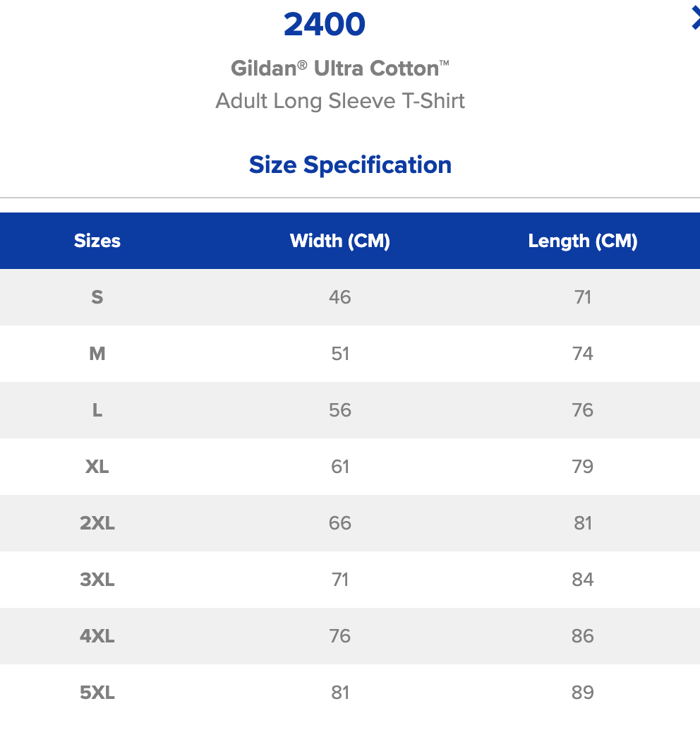Click the Size Specification heading

point(350,164)
